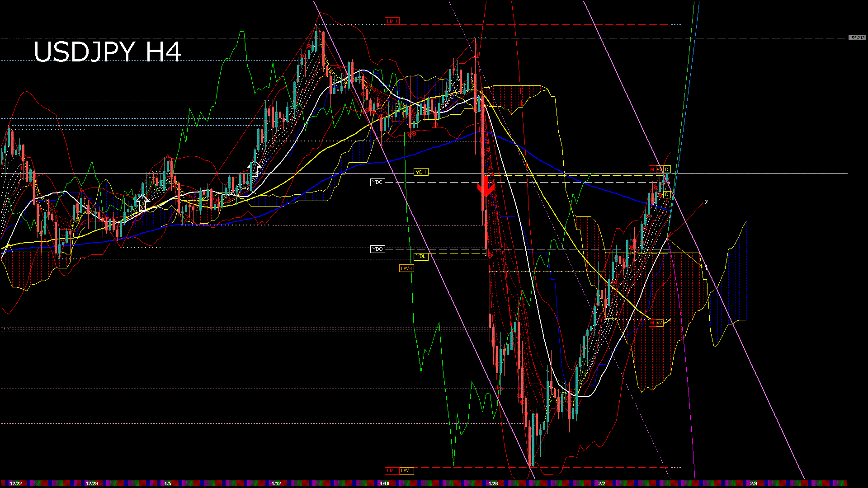This screenshot has width=868, height=488.
Task: Click the large red down arrow signal
Action: pyautogui.click(x=486, y=187)
